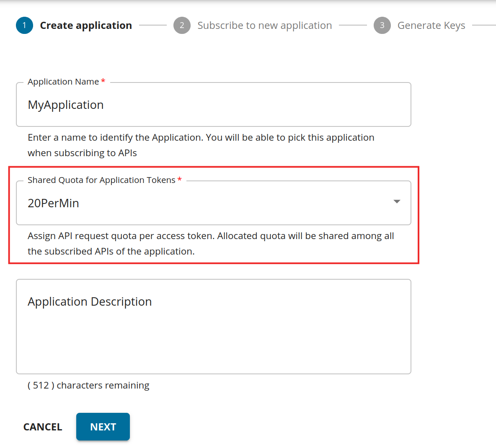Switch to the Create application step

[x=85, y=25]
